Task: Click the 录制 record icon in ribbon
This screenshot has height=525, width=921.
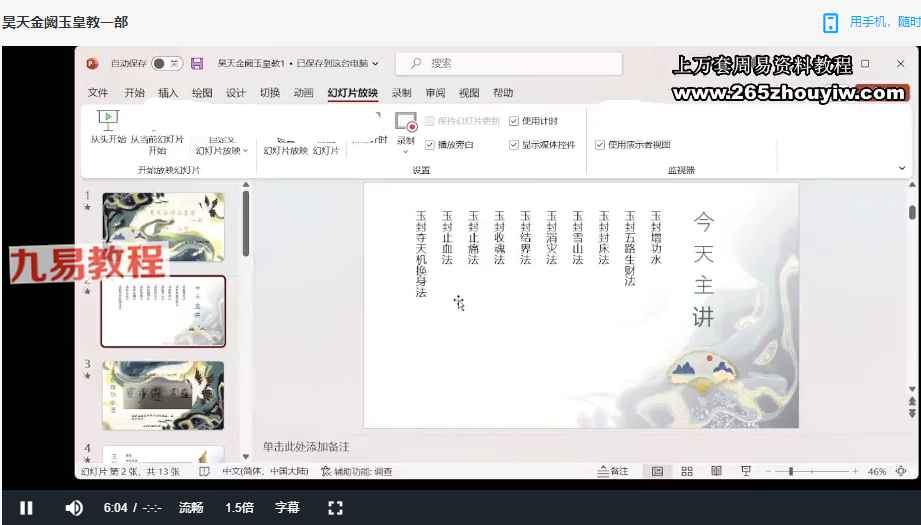Action: click(x=405, y=123)
